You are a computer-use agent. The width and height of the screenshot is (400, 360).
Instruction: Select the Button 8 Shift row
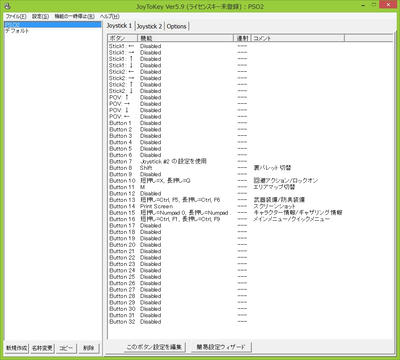click(x=250, y=168)
